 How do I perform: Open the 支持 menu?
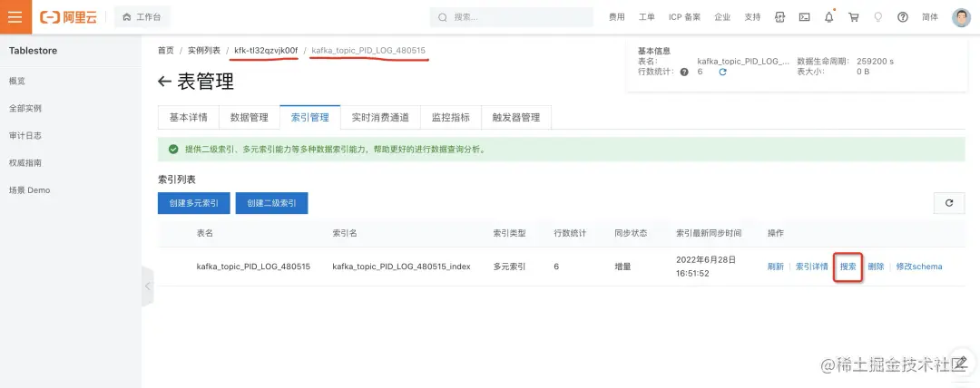pyautogui.click(x=752, y=17)
